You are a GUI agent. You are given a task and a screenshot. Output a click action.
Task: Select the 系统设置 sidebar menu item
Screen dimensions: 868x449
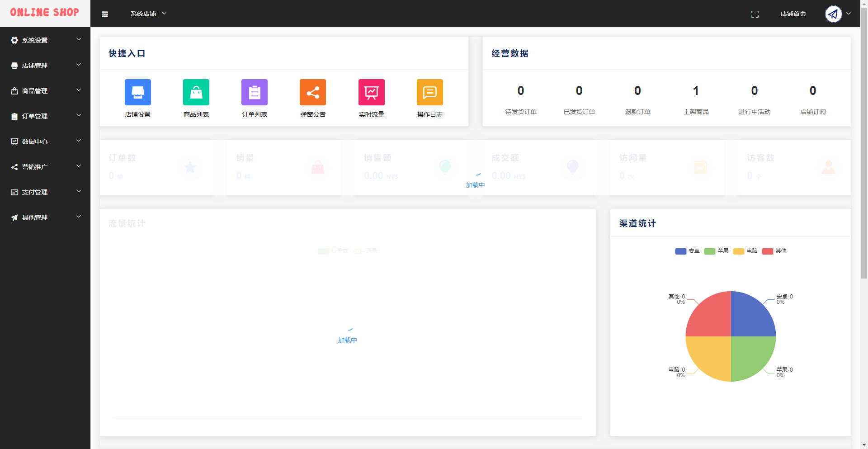45,40
